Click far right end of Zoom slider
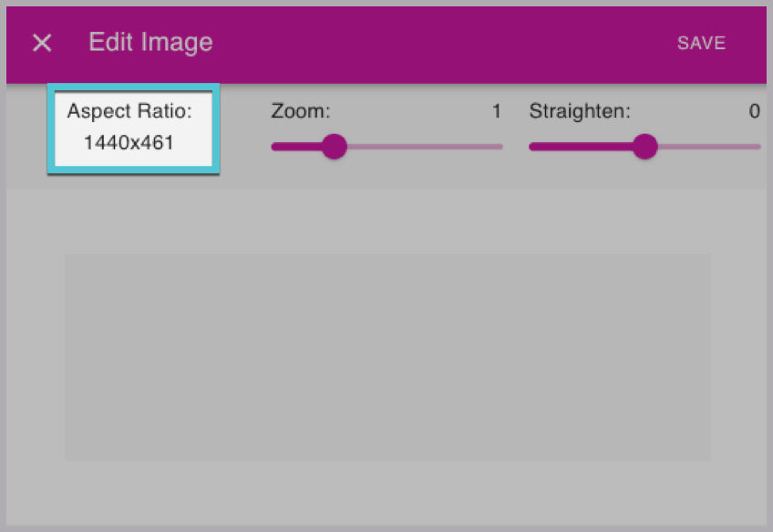The height and width of the screenshot is (532, 773). [500, 146]
